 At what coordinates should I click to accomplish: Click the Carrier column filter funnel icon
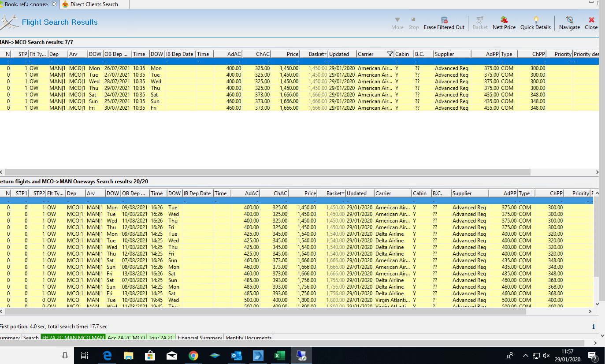coord(390,54)
